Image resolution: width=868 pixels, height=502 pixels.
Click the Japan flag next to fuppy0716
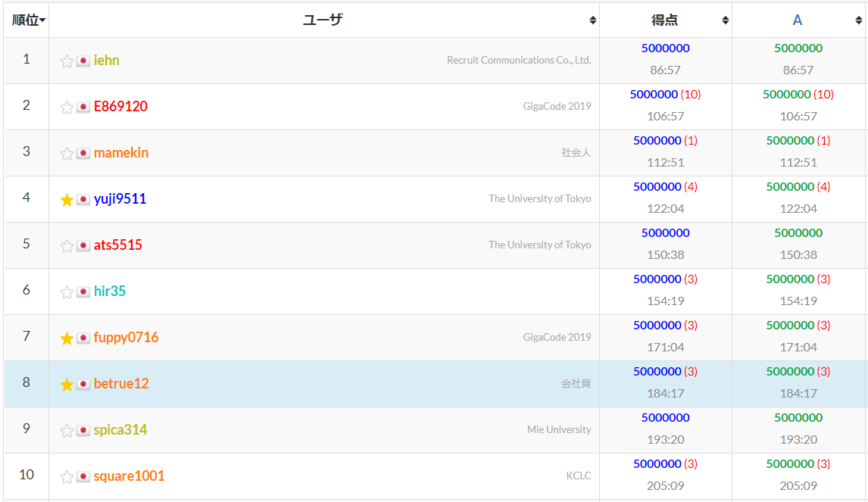coord(83,338)
